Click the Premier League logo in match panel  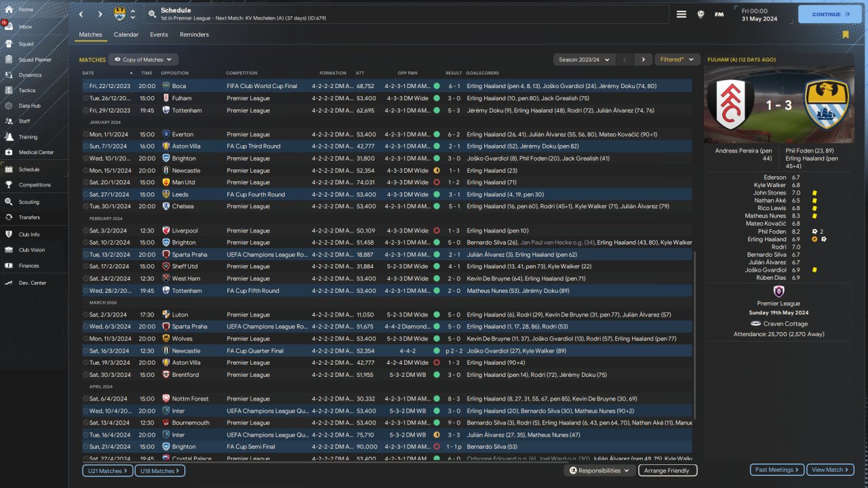pyautogui.click(x=778, y=291)
